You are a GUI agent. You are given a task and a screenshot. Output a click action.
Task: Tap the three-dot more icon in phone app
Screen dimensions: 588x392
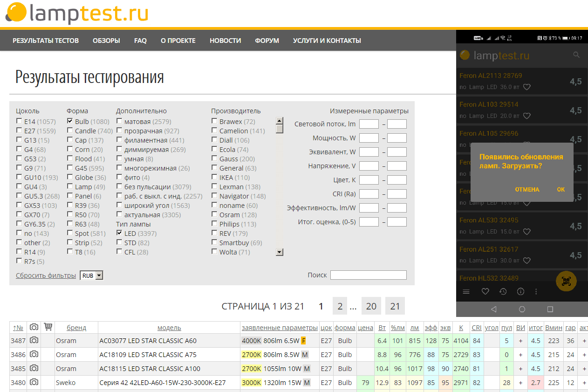click(536, 291)
